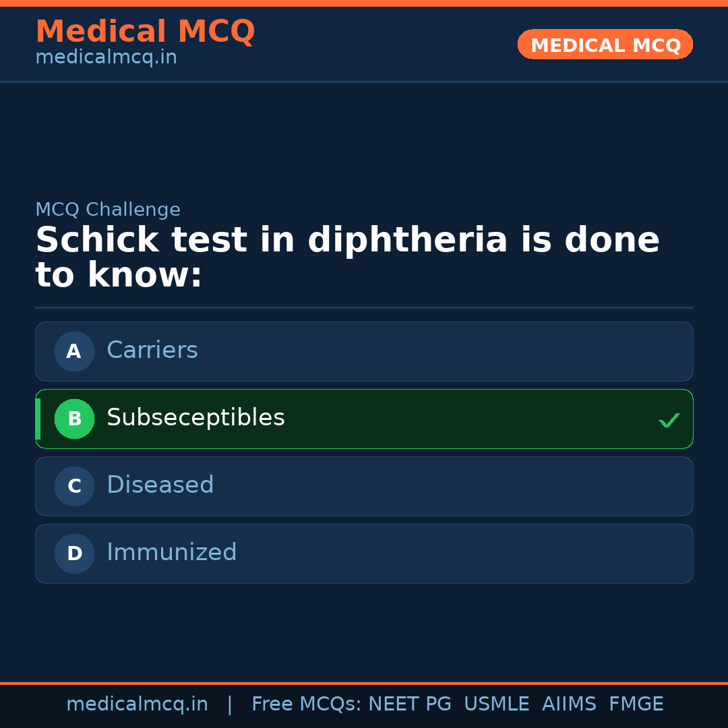Open medicalmcq.in link below the header title

click(106, 58)
